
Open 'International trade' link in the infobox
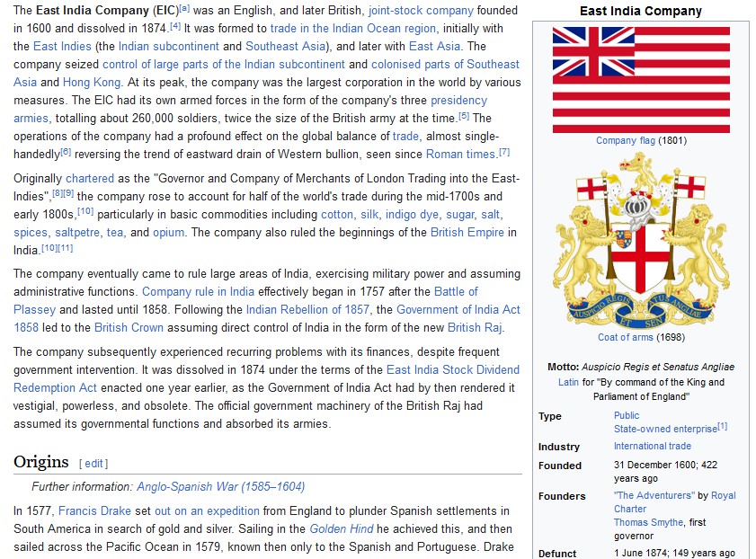coord(653,446)
